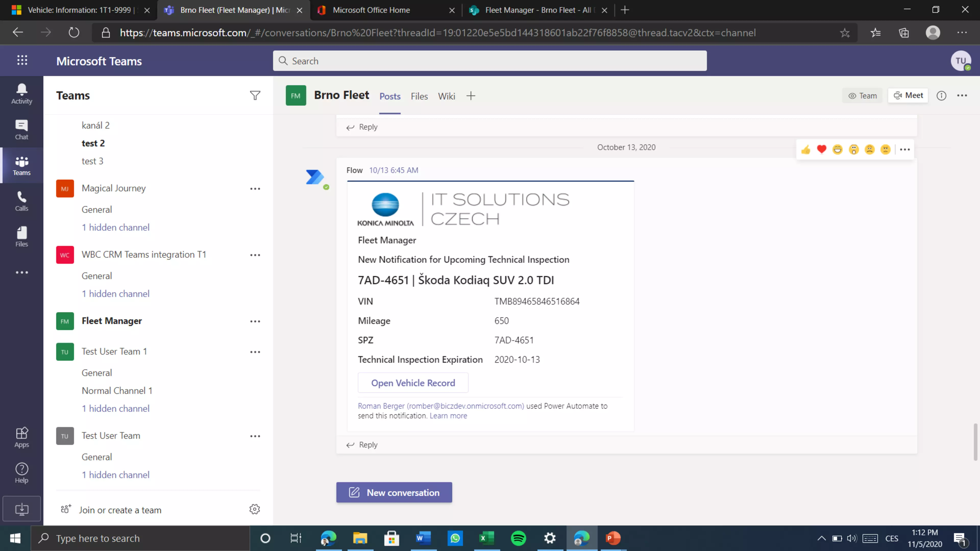Click Roman Berger sender link
The width and height of the screenshot is (980, 551).
coord(441,406)
